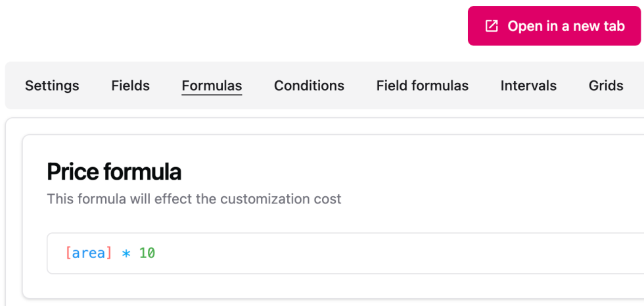Click the opening red bracket before area
The width and height of the screenshot is (644, 306).
tap(68, 253)
